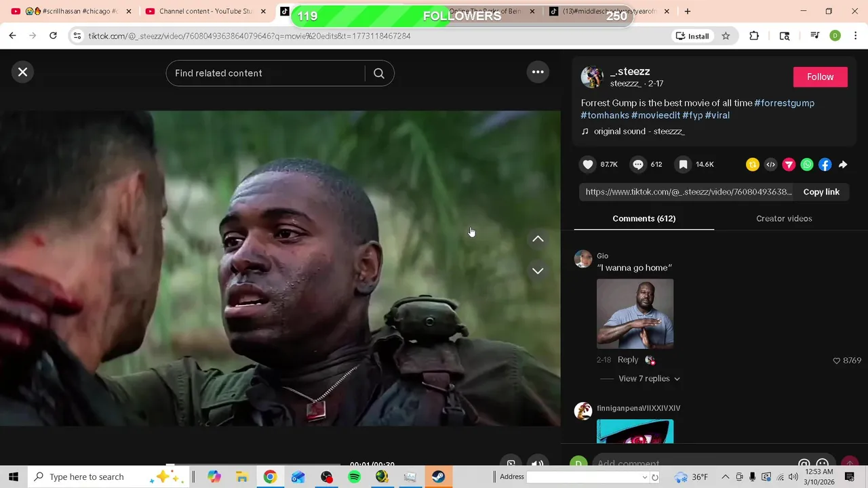Click taskbar clock showing 12:53 AM
Viewport: 868px width, 488px height.
point(820,476)
